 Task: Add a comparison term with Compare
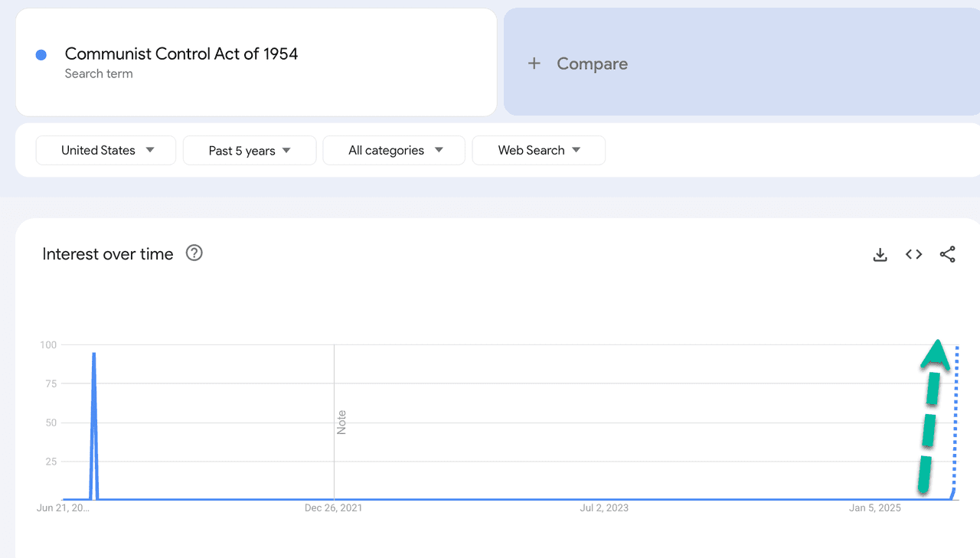coord(579,64)
